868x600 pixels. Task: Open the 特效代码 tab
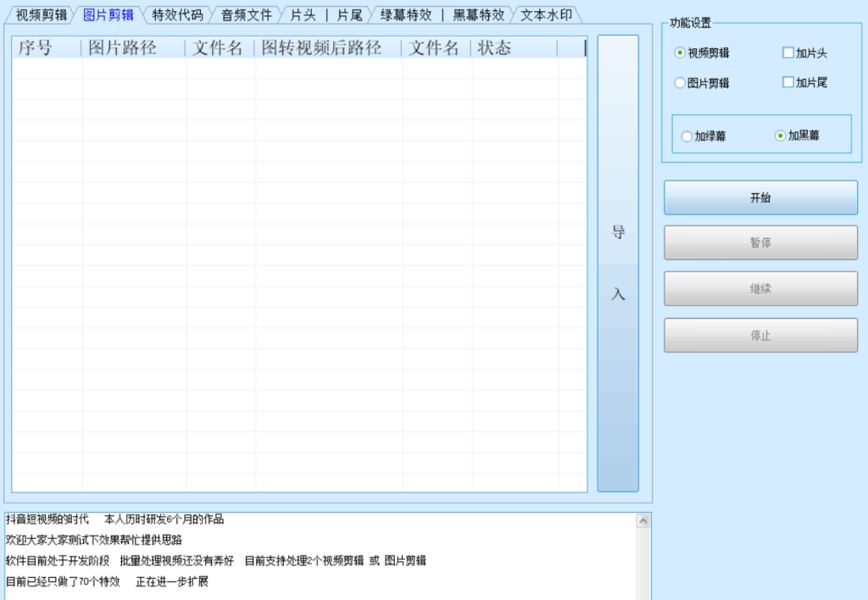coord(177,14)
